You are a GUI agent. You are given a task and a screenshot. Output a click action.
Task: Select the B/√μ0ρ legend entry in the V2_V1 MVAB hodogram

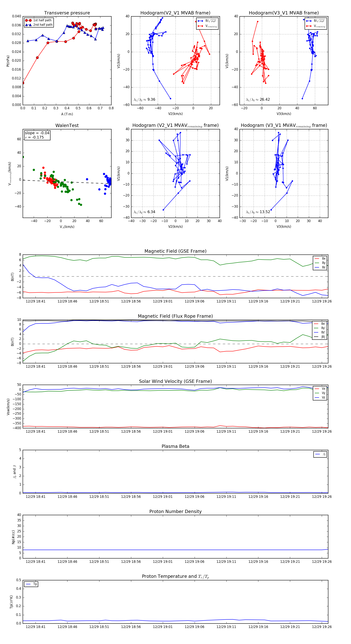pos(207,21)
